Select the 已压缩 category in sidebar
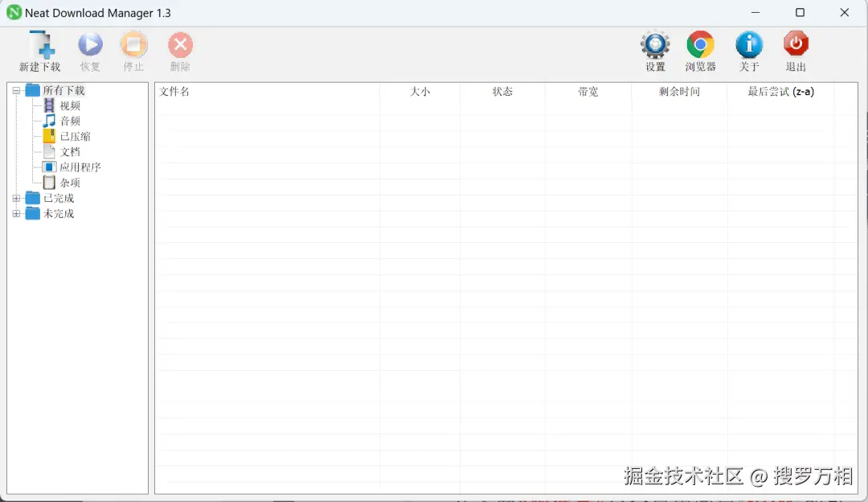The width and height of the screenshot is (868, 502). tap(75, 136)
